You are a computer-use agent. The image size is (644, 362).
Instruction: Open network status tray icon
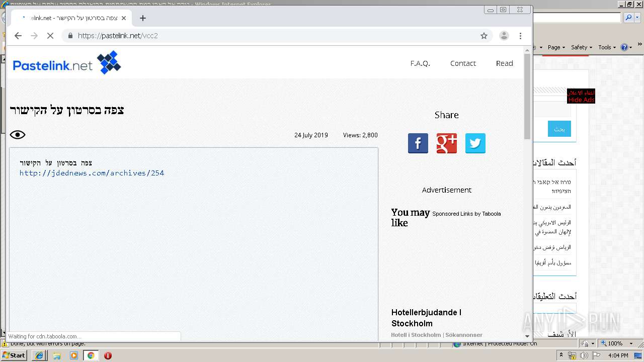[572, 355]
